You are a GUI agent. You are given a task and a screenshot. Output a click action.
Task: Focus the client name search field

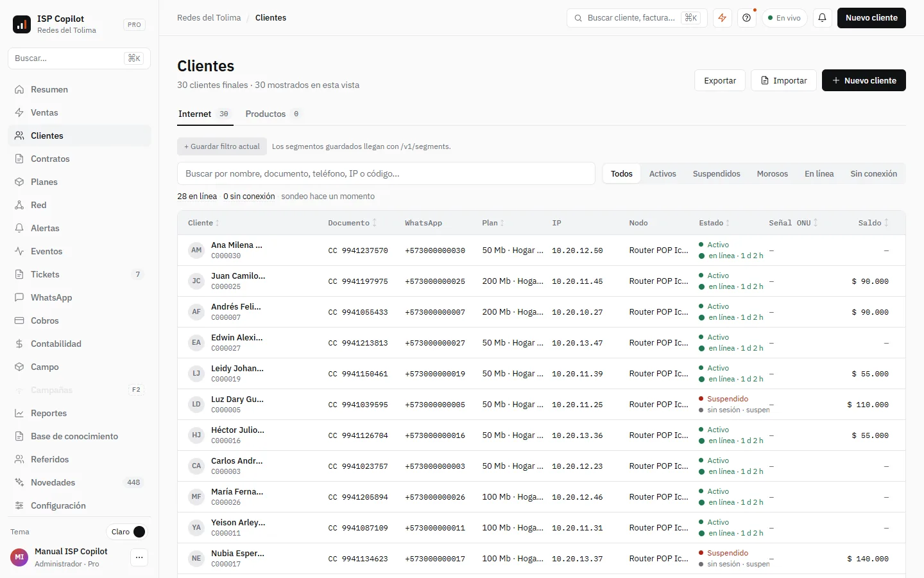pyautogui.click(x=386, y=173)
